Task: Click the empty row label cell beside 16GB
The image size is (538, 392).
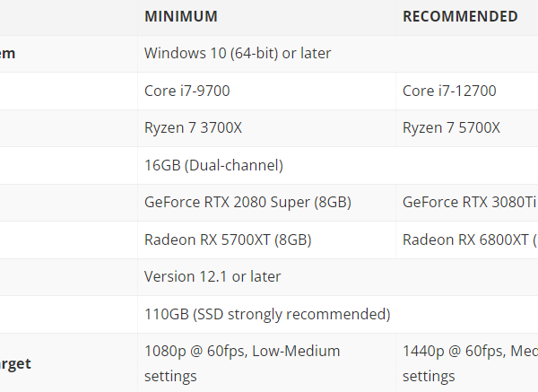Action: [x=69, y=165]
